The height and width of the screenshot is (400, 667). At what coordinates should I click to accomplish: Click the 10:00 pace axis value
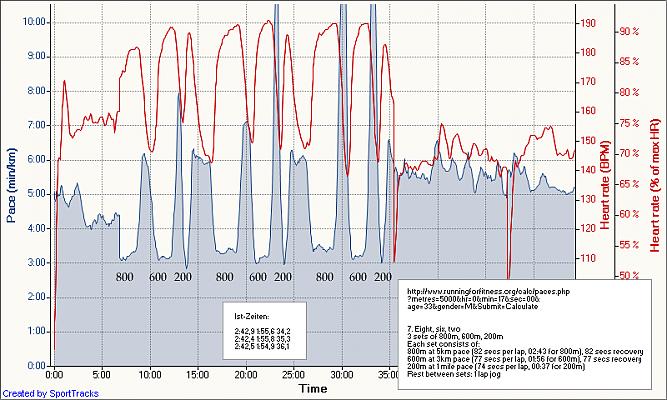(x=35, y=21)
